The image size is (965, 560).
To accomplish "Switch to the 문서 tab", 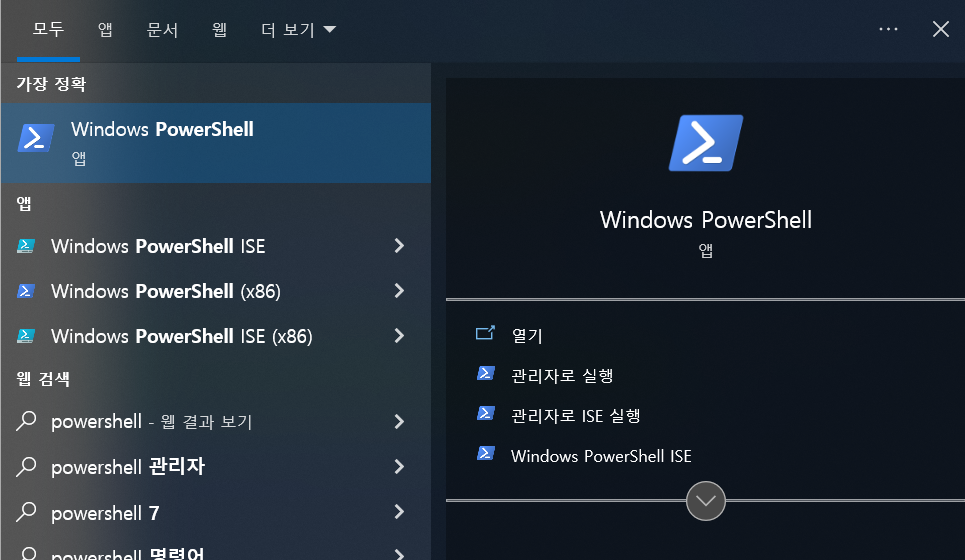I will coord(162,30).
